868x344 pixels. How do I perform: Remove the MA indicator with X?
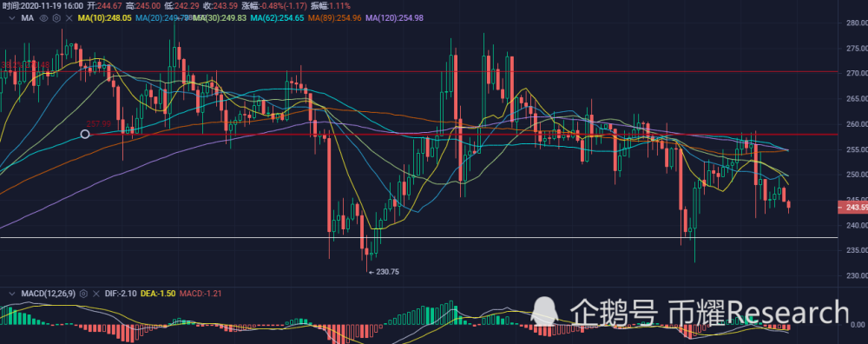(x=69, y=17)
